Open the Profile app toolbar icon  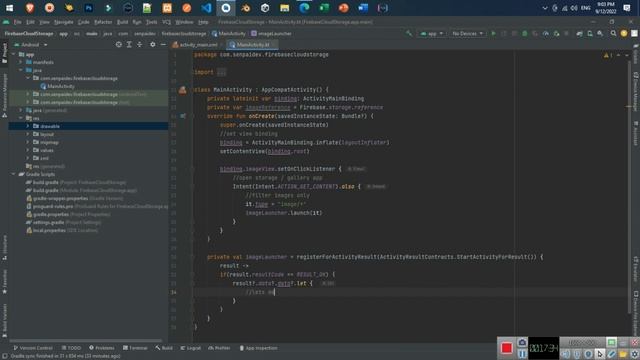point(546,33)
